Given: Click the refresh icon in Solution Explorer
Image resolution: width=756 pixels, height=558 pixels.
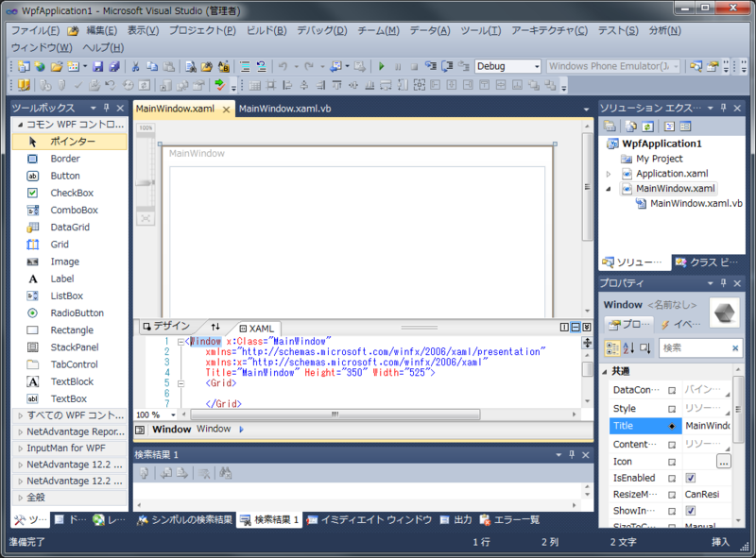Looking at the screenshot, I should coord(647,127).
